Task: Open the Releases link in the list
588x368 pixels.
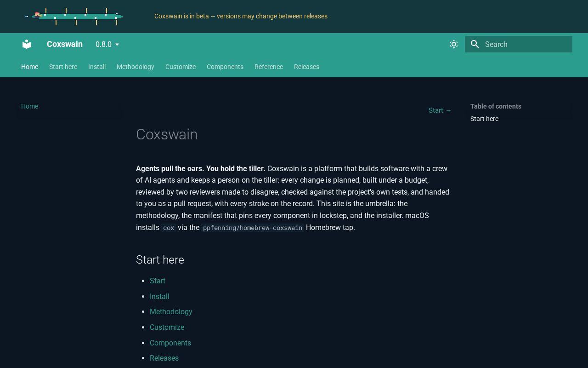Action: [164, 358]
